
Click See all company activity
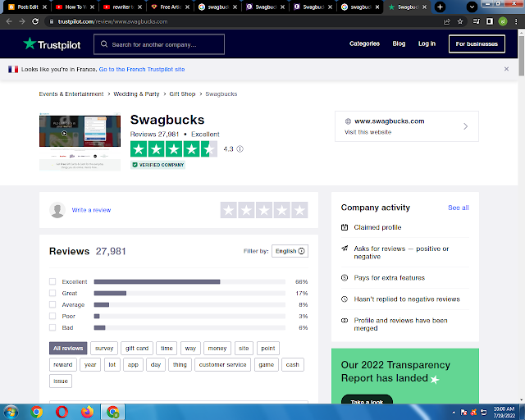[x=458, y=208]
